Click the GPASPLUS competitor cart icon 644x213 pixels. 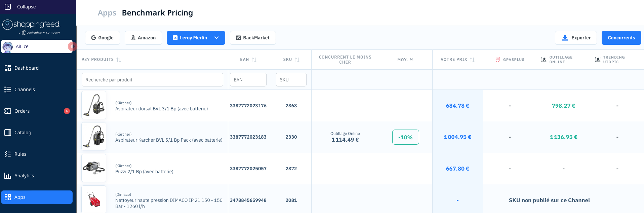498,60
